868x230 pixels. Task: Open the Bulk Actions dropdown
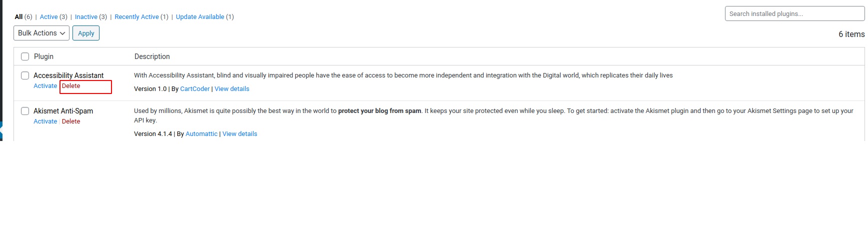[41, 33]
